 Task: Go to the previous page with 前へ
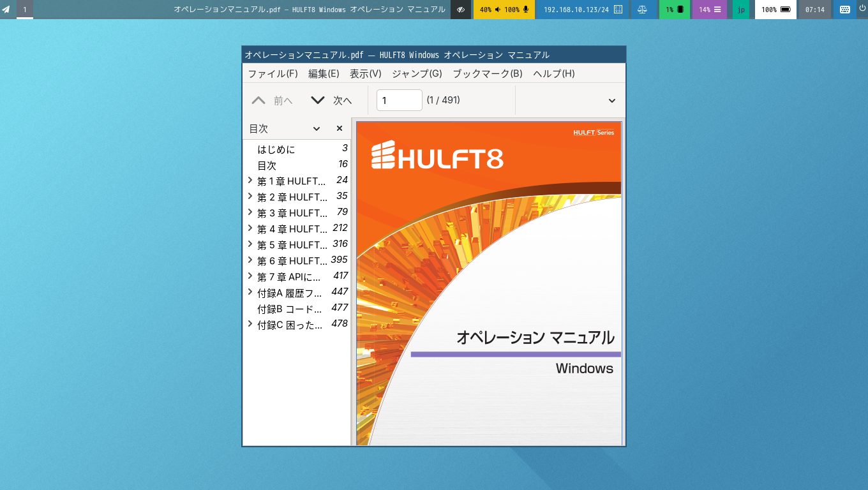pos(273,100)
